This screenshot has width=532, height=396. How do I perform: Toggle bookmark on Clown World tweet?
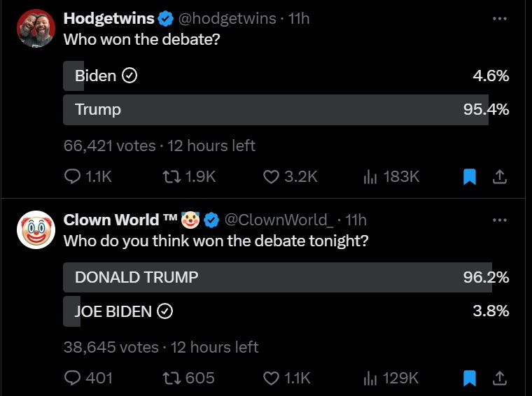pos(470,378)
